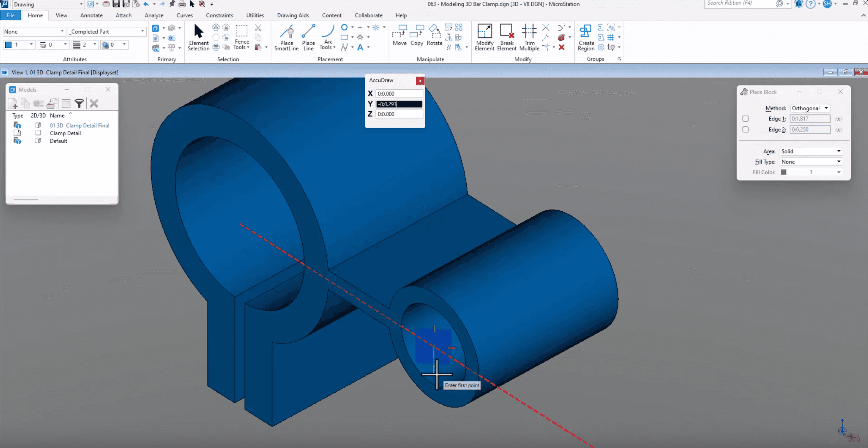The width and height of the screenshot is (868, 448).
Task: Close the AccuDraw window
Action: tap(420, 81)
